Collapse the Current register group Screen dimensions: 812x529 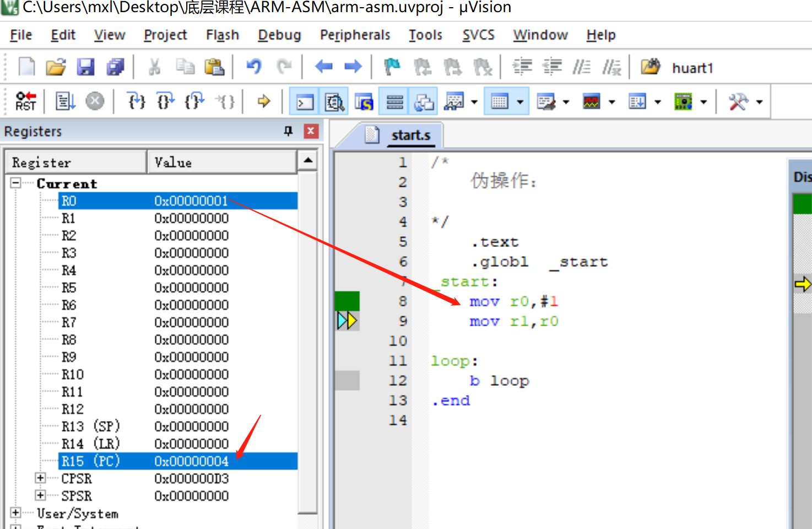pyautogui.click(x=15, y=182)
